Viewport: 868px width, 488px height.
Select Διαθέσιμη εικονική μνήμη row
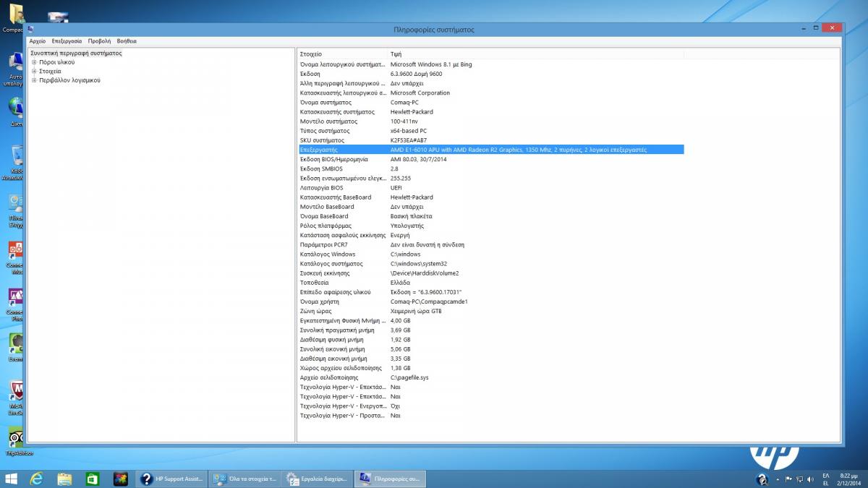click(491, 359)
